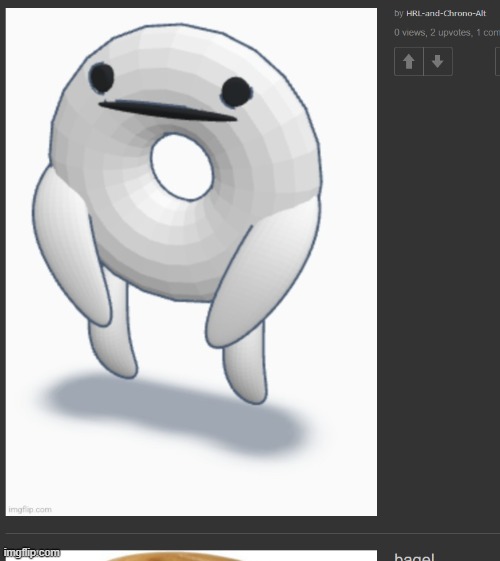Upvote the donut character meme
500x561 pixels.
click(x=408, y=62)
